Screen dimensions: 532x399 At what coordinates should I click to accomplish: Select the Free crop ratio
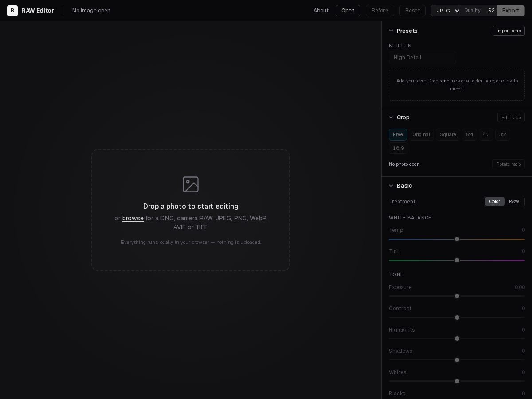(398, 134)
